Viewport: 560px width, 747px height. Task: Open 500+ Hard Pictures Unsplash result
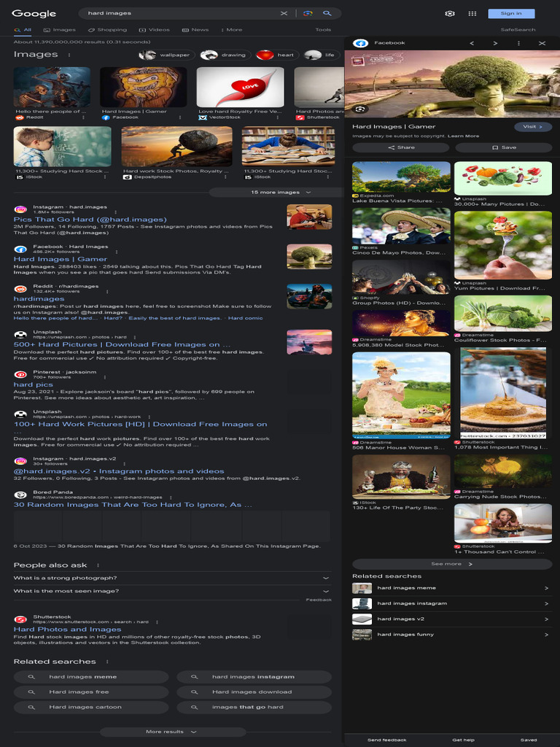(x=122, y=344)
